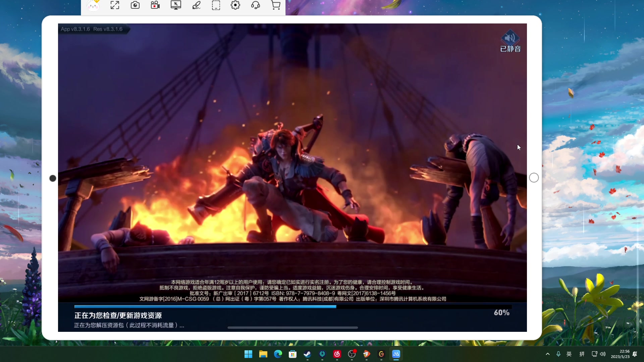Switch to NetEase Cloud Music in taskbar
The image size is (644, 362).
point(337,354)
